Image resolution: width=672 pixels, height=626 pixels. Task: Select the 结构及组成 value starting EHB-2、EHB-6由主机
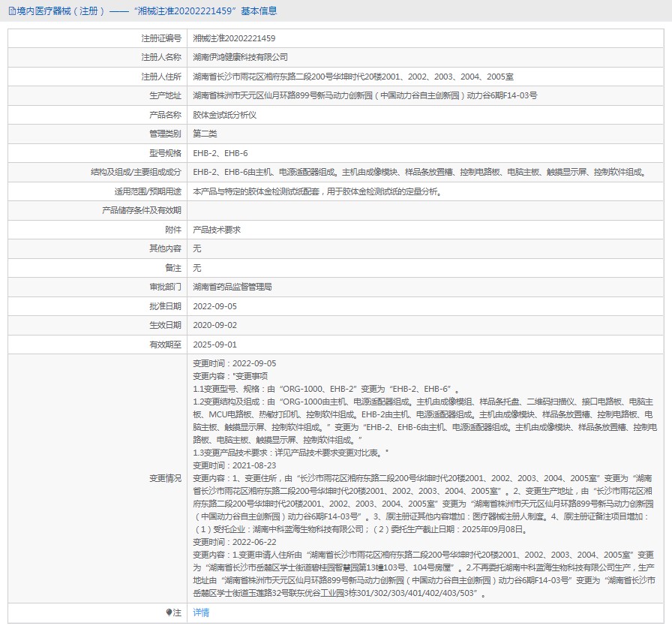(x=419, y=173)
